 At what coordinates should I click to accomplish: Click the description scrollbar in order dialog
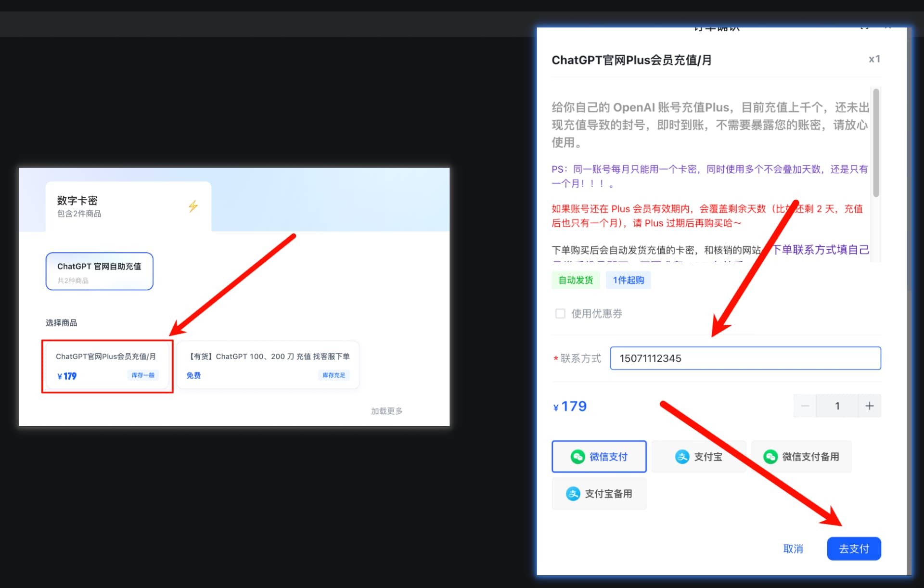click(876, 142)
